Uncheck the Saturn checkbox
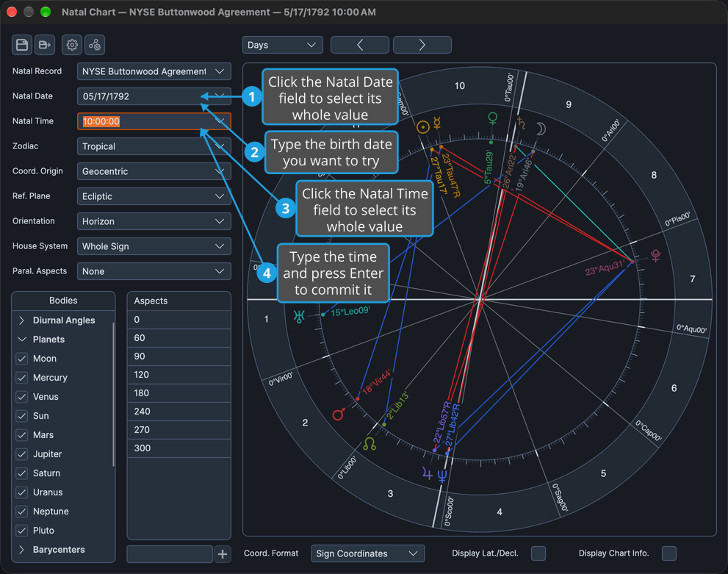Image resolution: width=728 pixels, height=574 pixels. (22, 473)
